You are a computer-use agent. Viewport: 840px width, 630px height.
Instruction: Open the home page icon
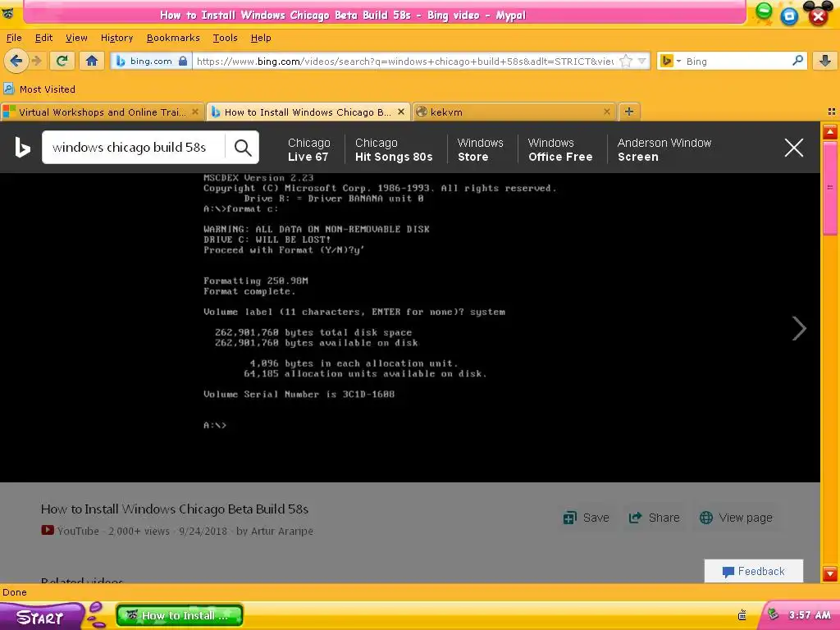pos(92,61)
